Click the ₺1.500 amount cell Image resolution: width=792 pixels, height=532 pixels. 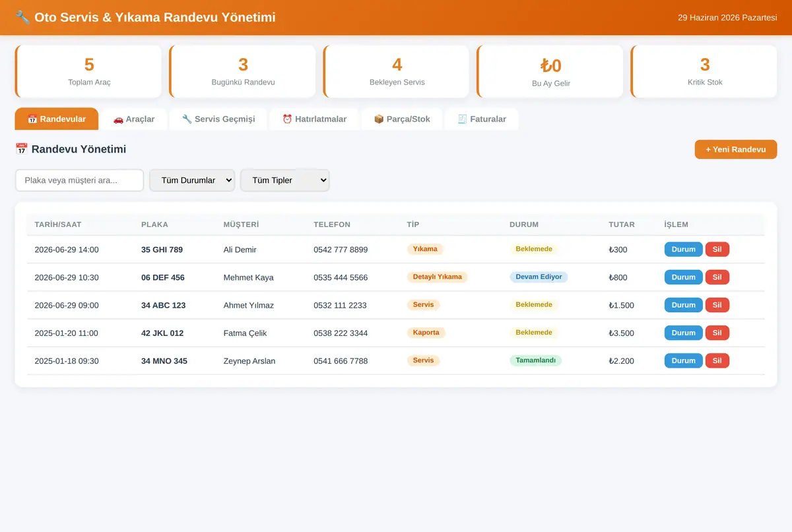click(x=621, y=305)
